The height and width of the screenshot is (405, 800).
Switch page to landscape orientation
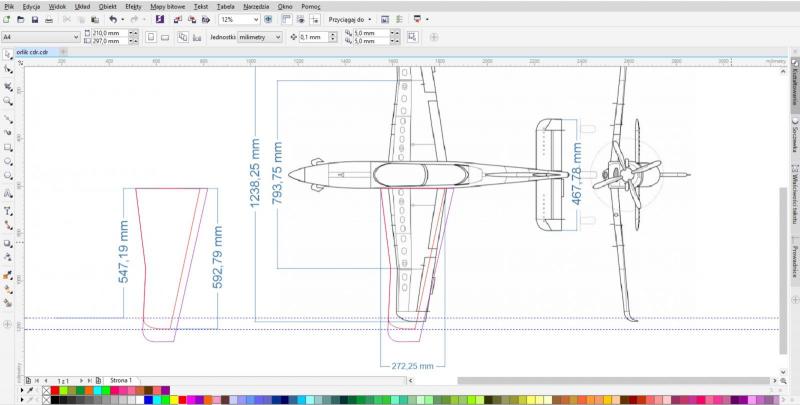point(166,37)
